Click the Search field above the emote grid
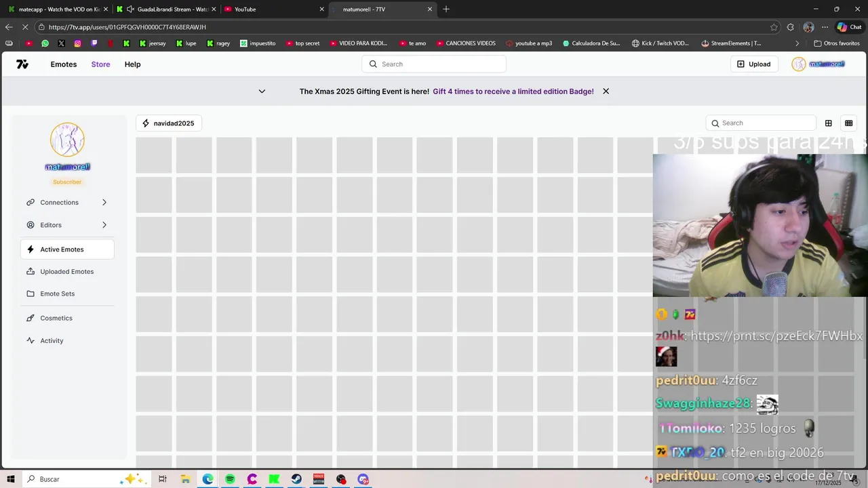The width and height of the screenshot is (868, 488). 761,123
